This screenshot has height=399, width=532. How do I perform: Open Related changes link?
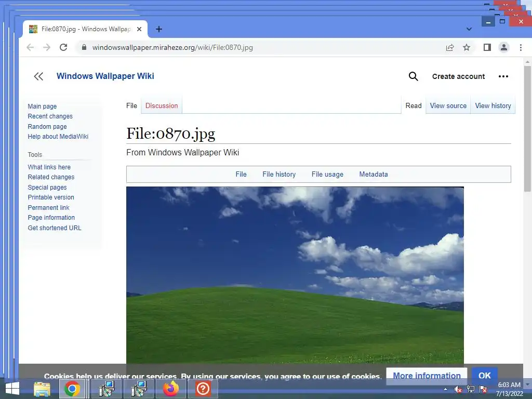point(51,177)
